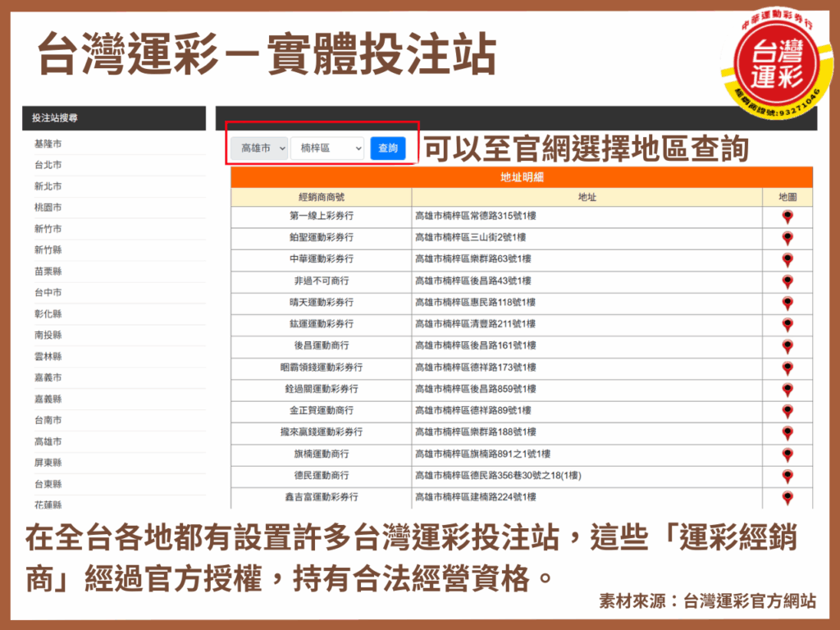
Task: Click the 經銷商商號 column header
Action: (322, 197)
